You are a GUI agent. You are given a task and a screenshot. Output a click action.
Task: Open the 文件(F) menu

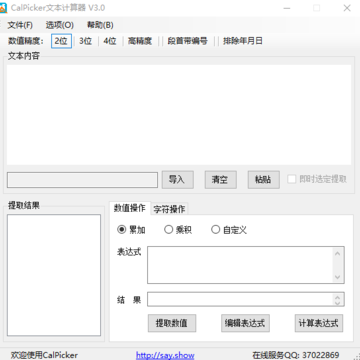pos(20,25)
